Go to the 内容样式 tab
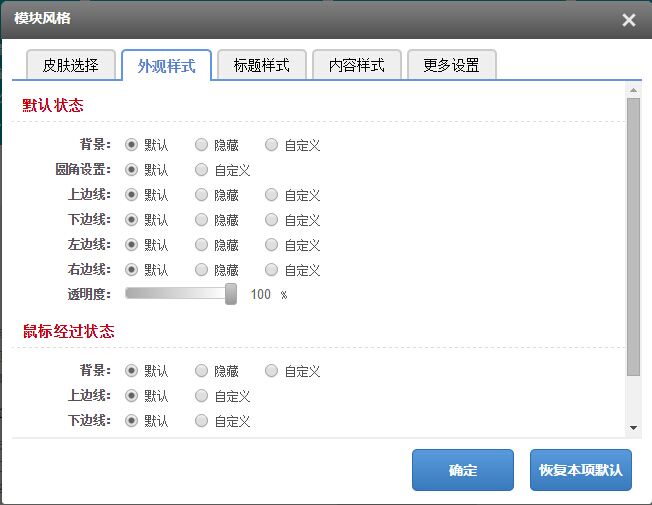652x505 pixels. click(x=357, y=66)
